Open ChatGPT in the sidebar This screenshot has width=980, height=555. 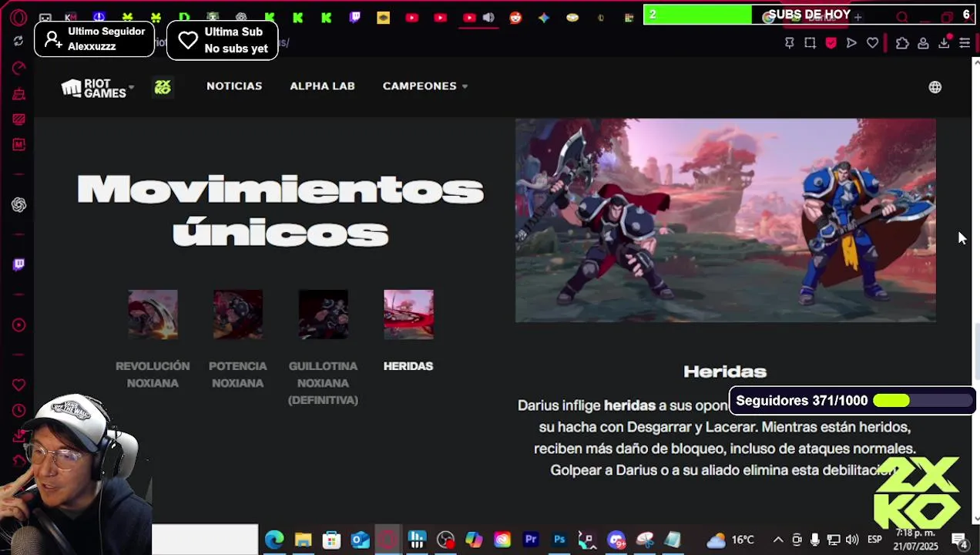click(x=18, y=204)
